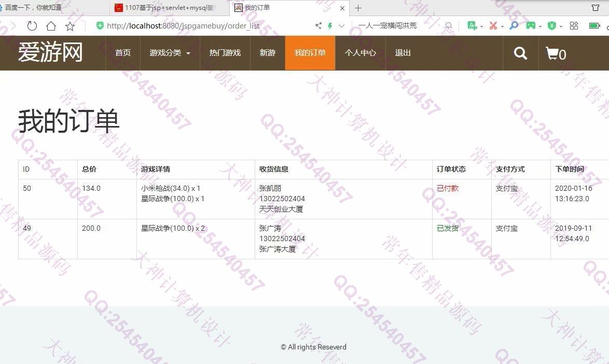Click the green shield security icon in address bar

[100, 25]
